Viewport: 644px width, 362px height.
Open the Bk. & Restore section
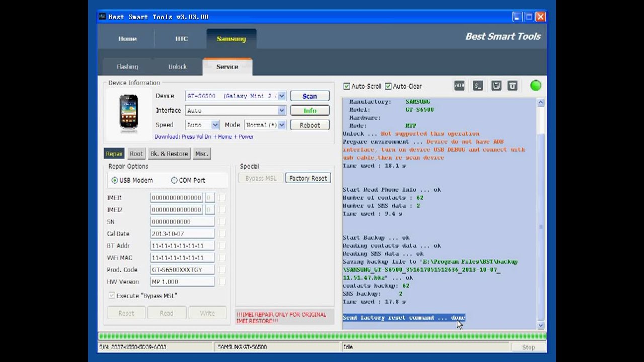point(169,154)
